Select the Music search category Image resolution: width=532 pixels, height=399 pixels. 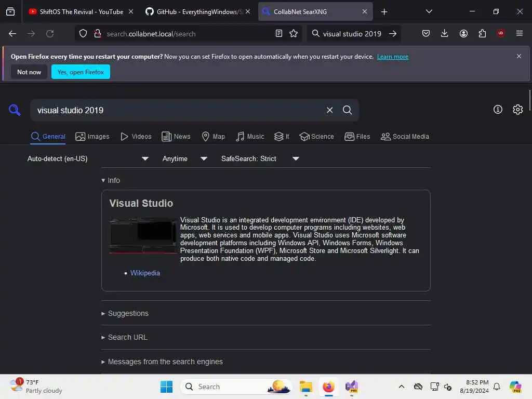[x=250, y=137]
